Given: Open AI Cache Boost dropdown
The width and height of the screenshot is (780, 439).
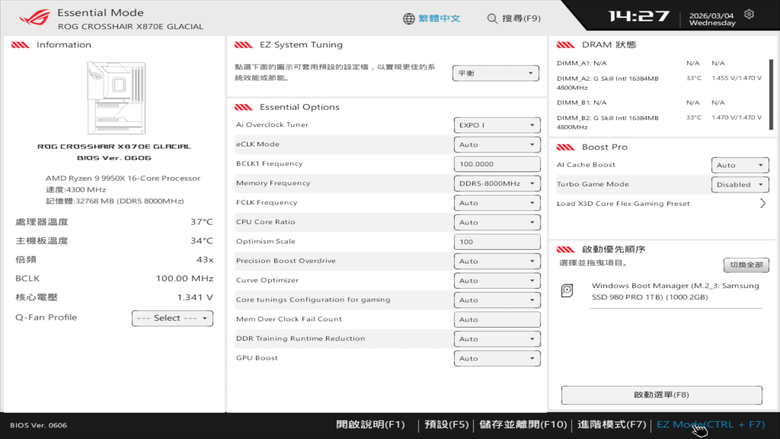Looking at the screenshot, I should point(740,165).
